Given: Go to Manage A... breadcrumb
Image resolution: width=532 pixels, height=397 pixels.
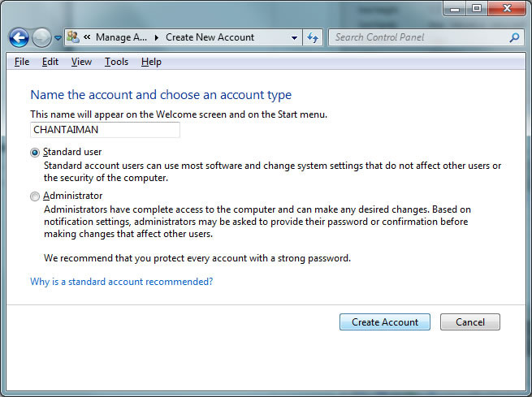Looking at the screenshot, I should [x=122, y=37].
